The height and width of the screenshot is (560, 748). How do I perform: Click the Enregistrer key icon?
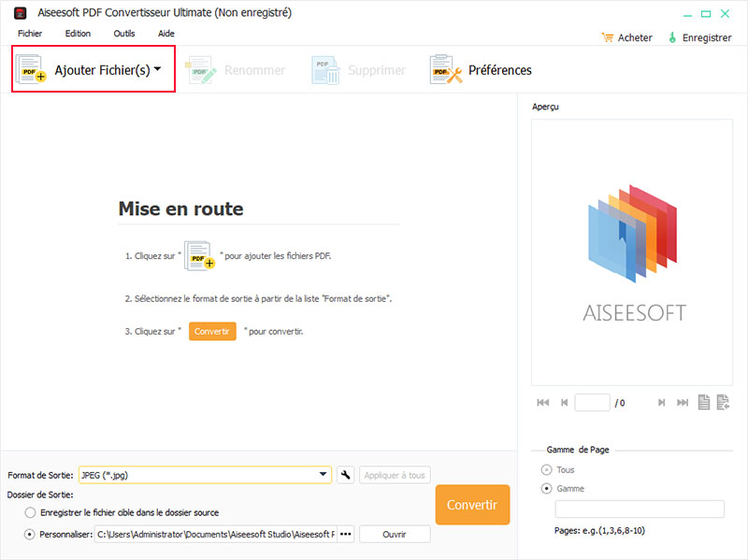[672, 37]
